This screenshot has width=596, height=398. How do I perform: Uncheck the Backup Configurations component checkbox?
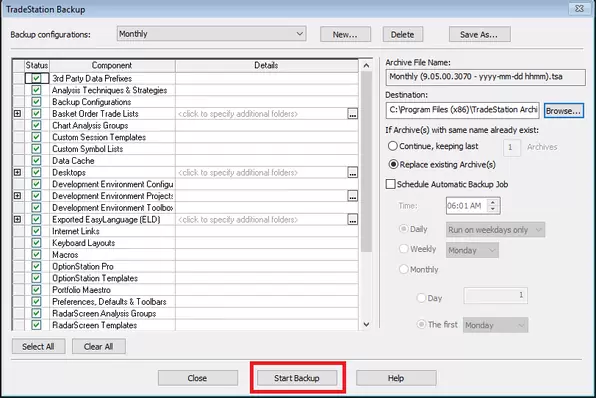tap(36, 102)
